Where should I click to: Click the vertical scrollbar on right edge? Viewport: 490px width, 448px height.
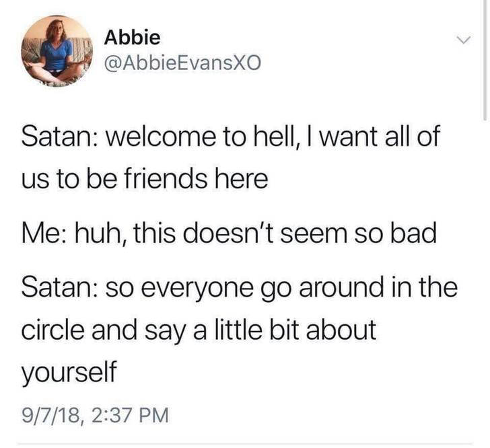coord(485,60)
